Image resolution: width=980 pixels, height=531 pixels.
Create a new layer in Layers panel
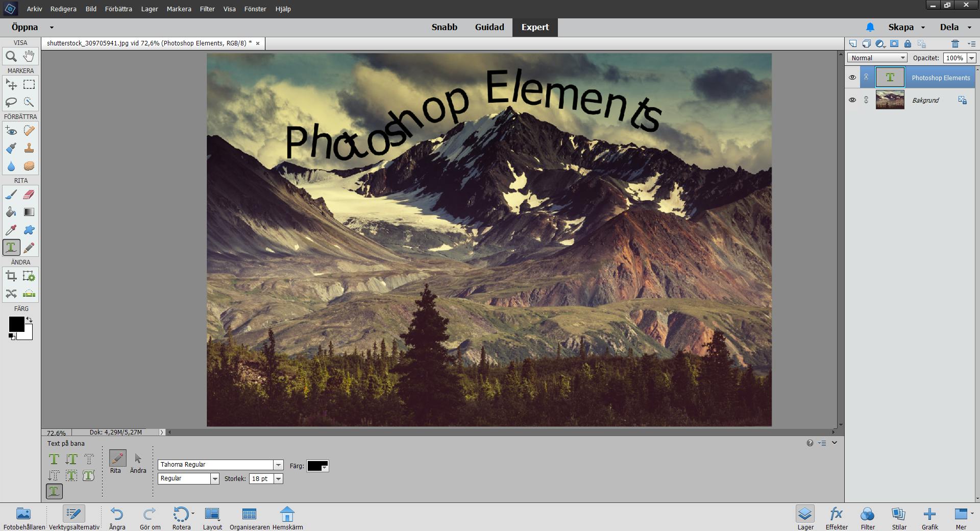coord(853,43)
